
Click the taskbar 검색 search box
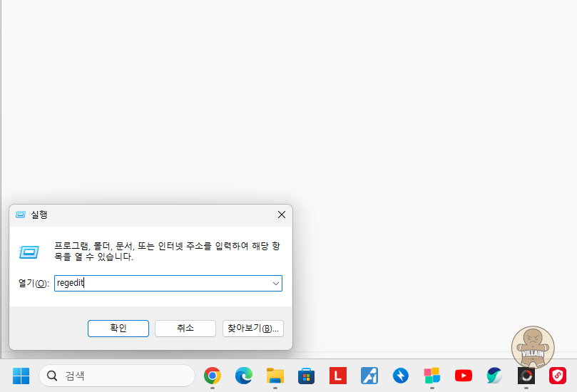pyautogui.click(x=117, y=376)
